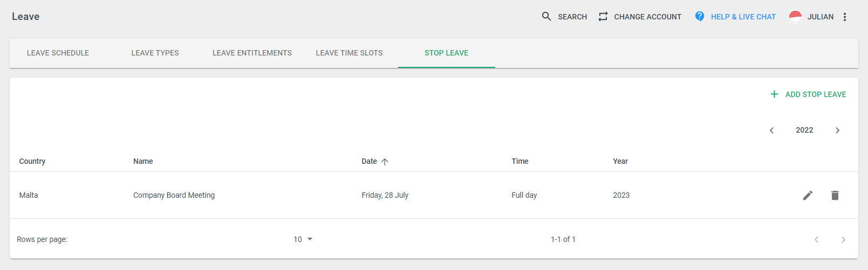Click the Help & Live Chat link
The image size is (868, 270).
tap(743, 17)
